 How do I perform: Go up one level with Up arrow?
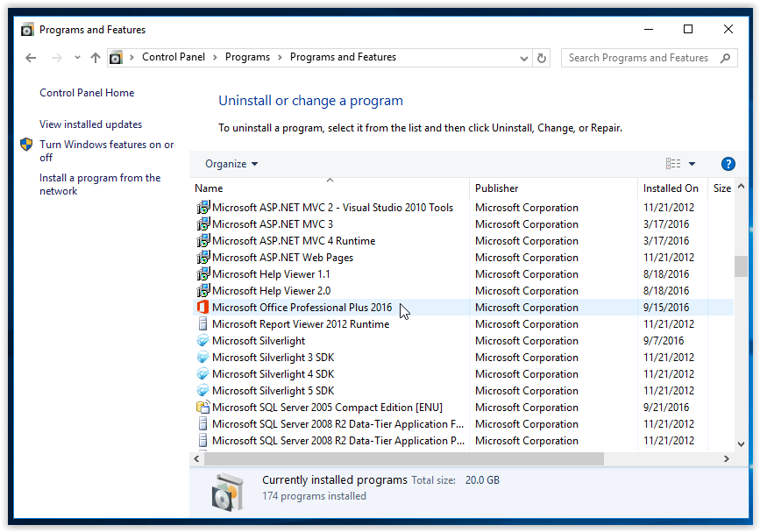[96, 58]
